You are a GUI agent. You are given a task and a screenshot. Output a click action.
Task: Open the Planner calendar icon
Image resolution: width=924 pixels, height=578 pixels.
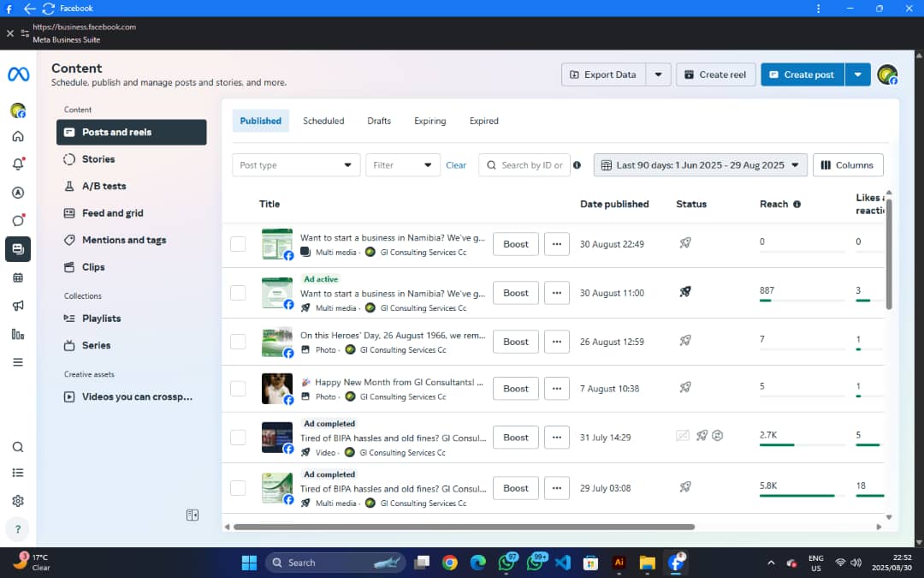[x=18, y=277]
